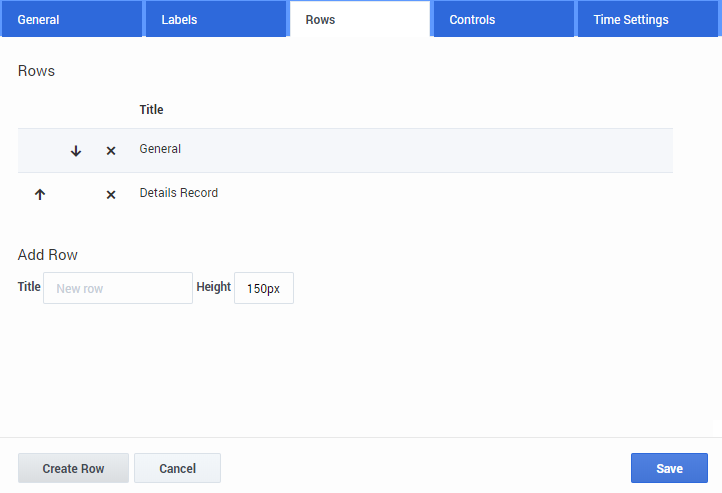Delete the General row

pyautogui.click(x=111, y=151)
